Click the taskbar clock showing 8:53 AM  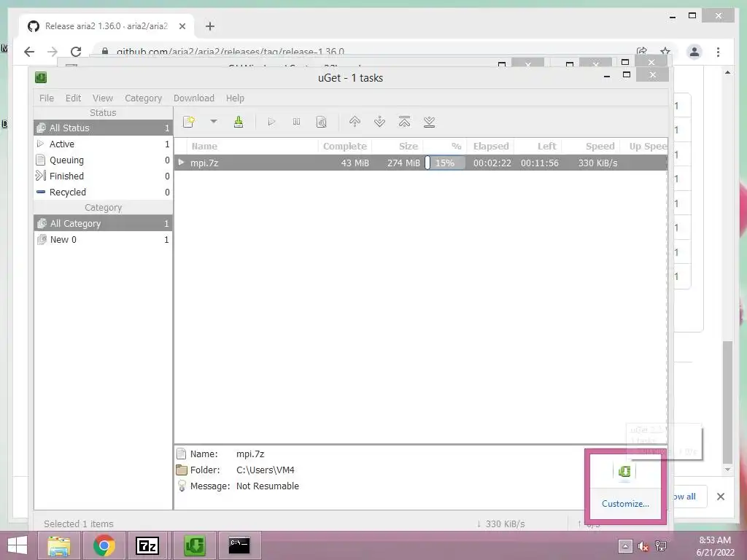[715, 546]
